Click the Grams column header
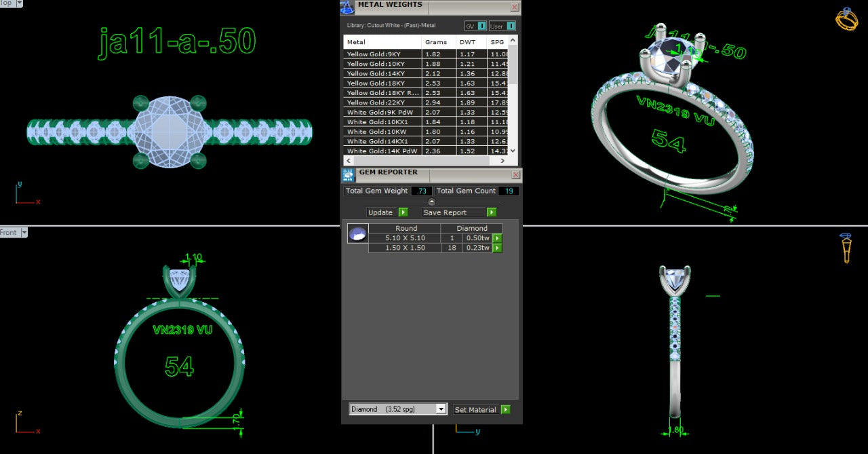 click(x=439, y=42)
